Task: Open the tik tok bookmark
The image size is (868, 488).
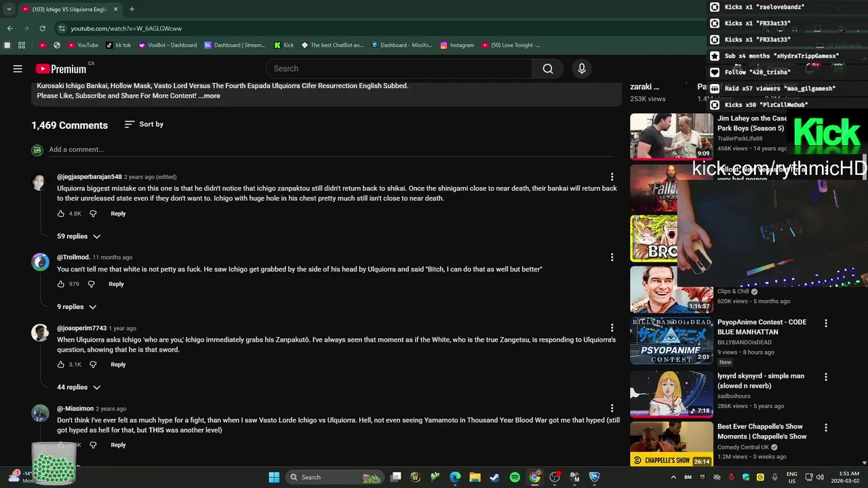Action: pos(118,45)
